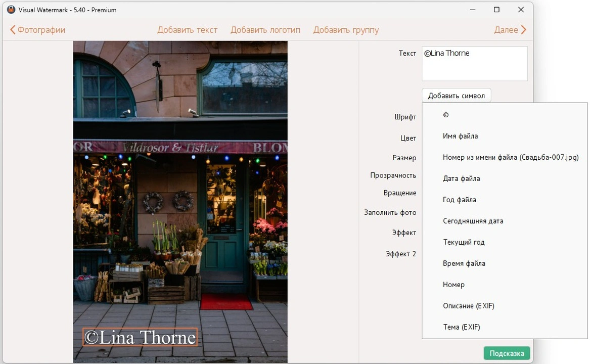Proceed with Далее
590x364 pixels.
pos(510,30)
